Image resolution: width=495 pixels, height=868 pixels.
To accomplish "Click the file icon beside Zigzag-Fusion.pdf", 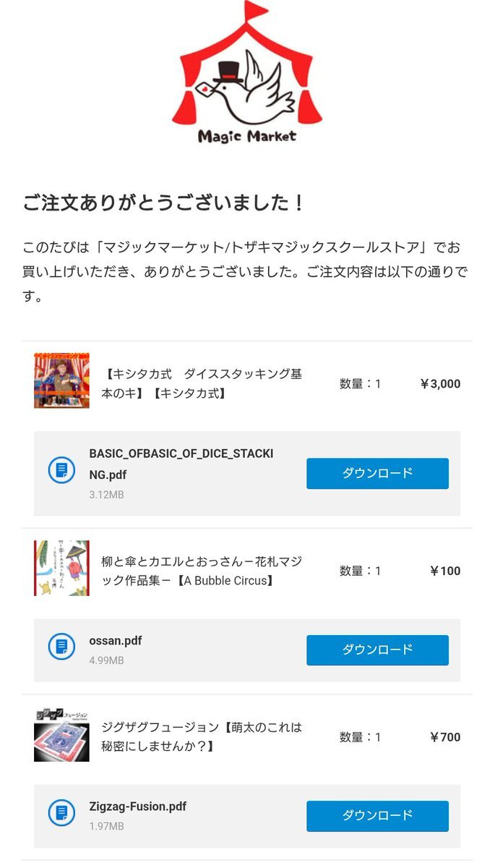I will tap(61, 812).
